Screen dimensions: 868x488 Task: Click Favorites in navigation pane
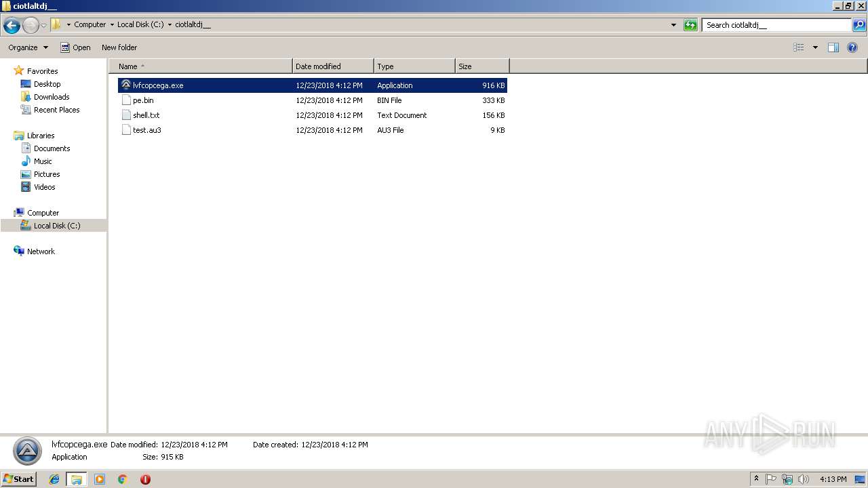click(42, 71)
